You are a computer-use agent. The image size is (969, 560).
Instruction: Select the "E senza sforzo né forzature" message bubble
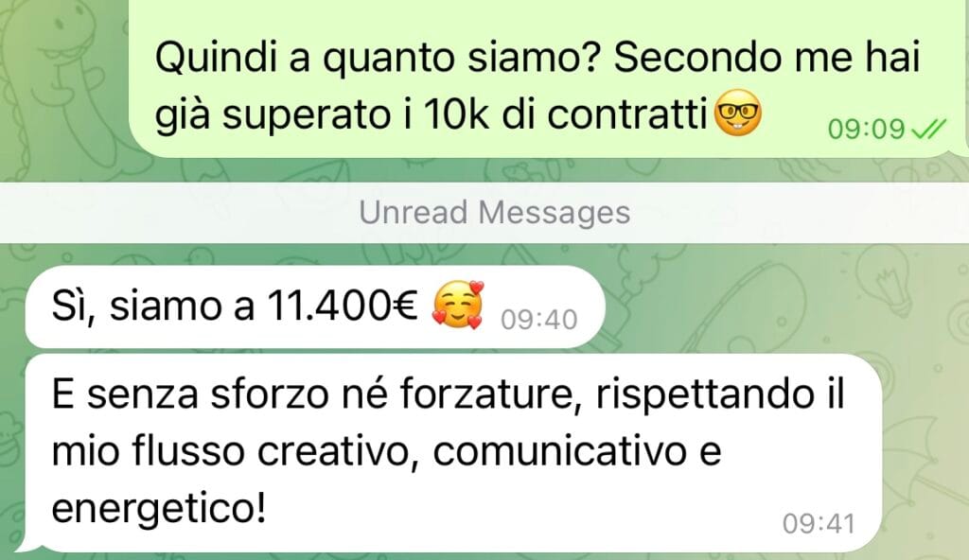[453, 454]
